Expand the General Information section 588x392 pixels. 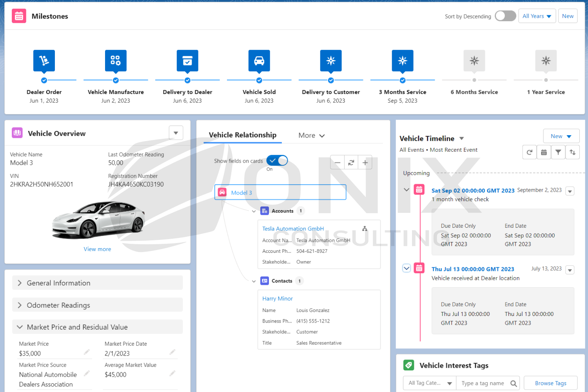(98, 283)
